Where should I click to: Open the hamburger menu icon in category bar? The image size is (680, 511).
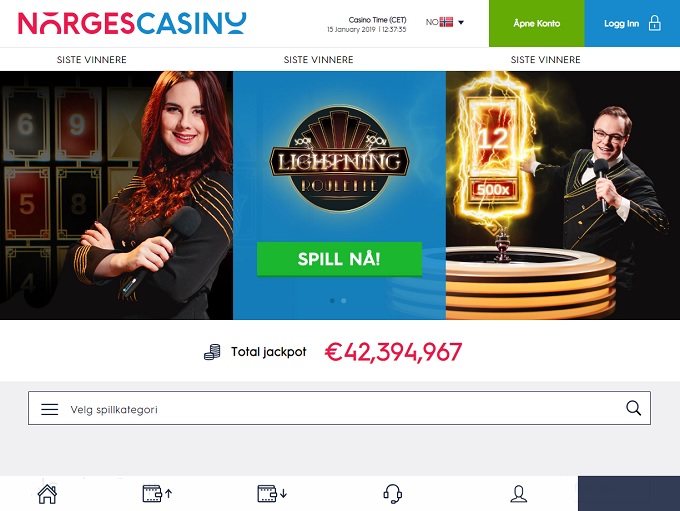click(x=49, y=409)
